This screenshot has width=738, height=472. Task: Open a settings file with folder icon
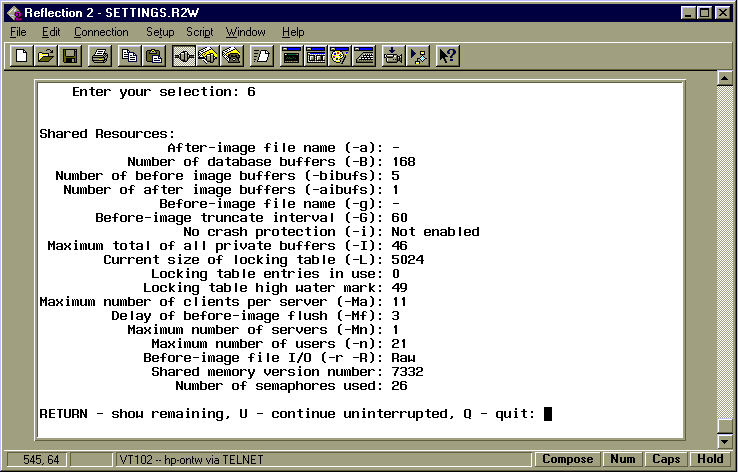coord(46,56)
